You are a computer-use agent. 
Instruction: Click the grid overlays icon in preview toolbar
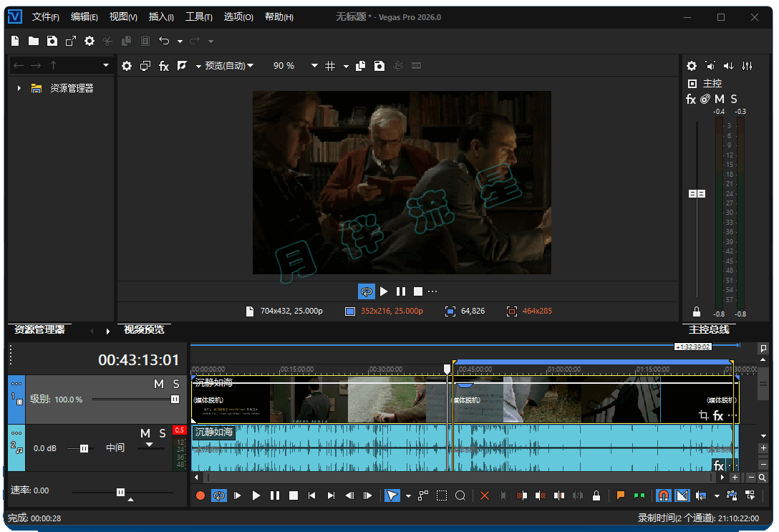tap(330, 66)
